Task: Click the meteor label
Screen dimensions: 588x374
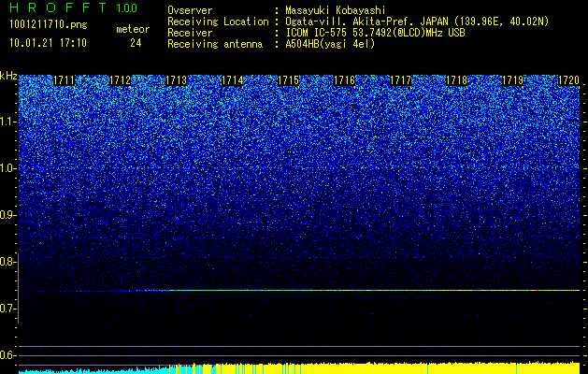Action: [133, 29]
